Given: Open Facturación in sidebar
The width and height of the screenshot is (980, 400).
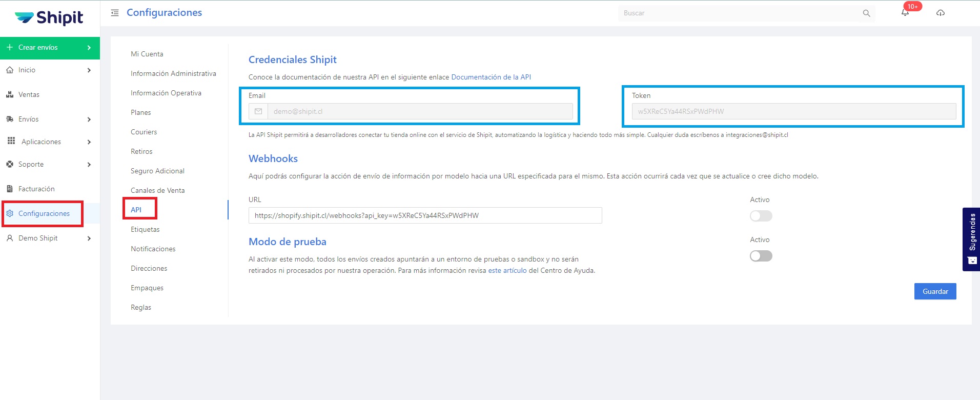Looking at the screenshot, I should coord(36,189).
